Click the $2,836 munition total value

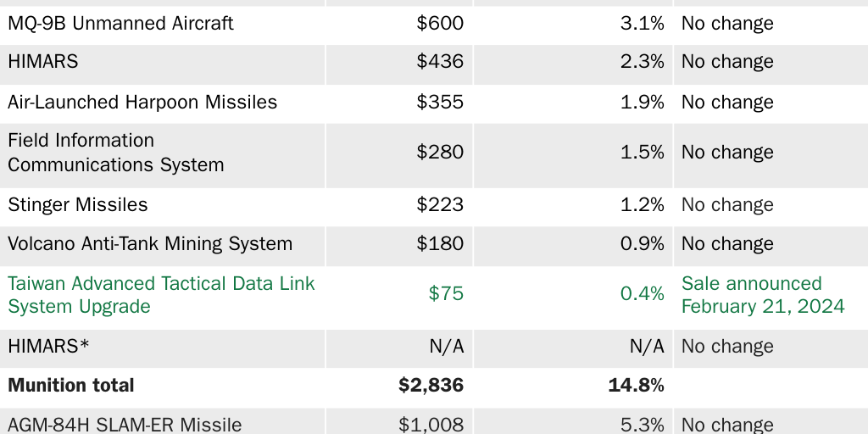[x=431, y=386]
